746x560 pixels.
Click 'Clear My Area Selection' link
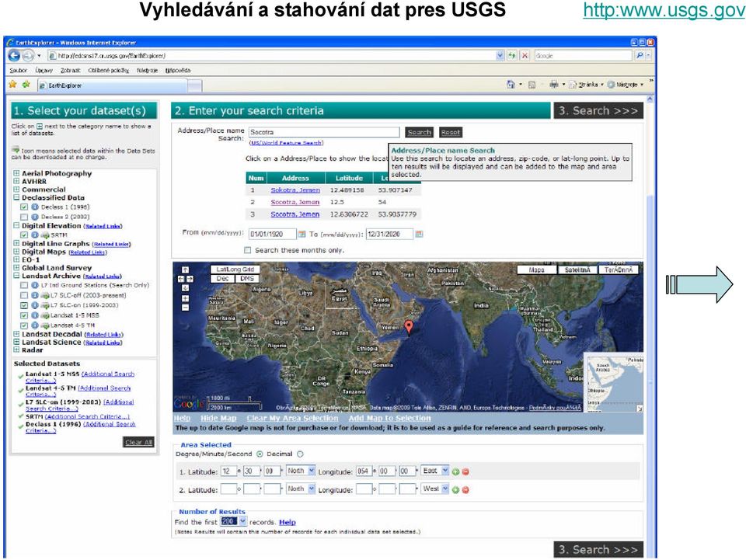[292, 418]
